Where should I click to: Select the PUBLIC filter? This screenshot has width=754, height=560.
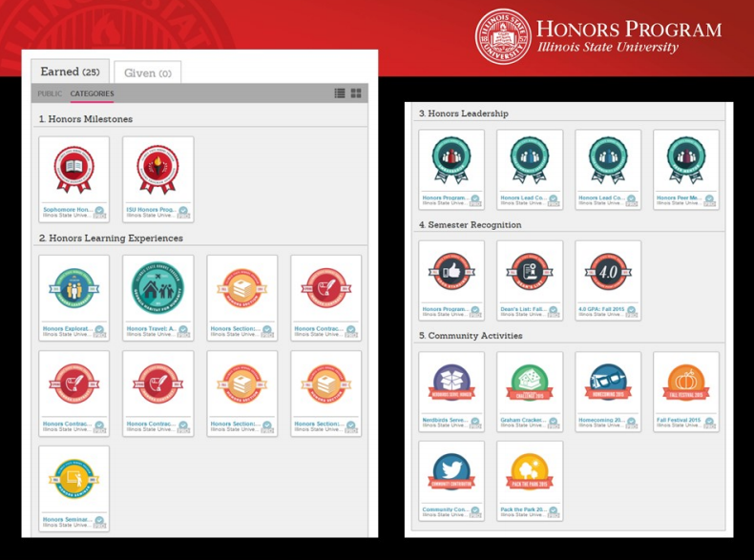click(x=50, y=93)
